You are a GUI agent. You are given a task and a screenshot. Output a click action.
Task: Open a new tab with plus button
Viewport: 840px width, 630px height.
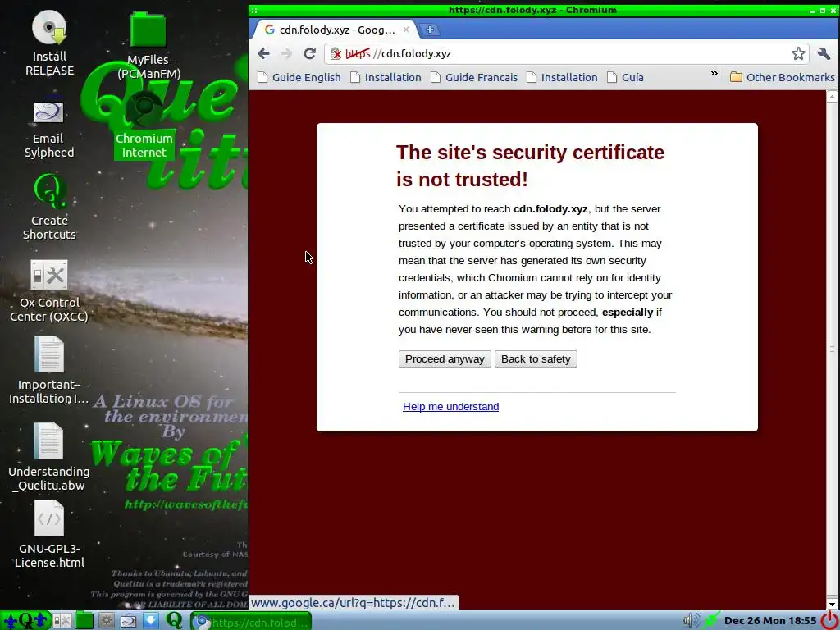coord(430,30)
